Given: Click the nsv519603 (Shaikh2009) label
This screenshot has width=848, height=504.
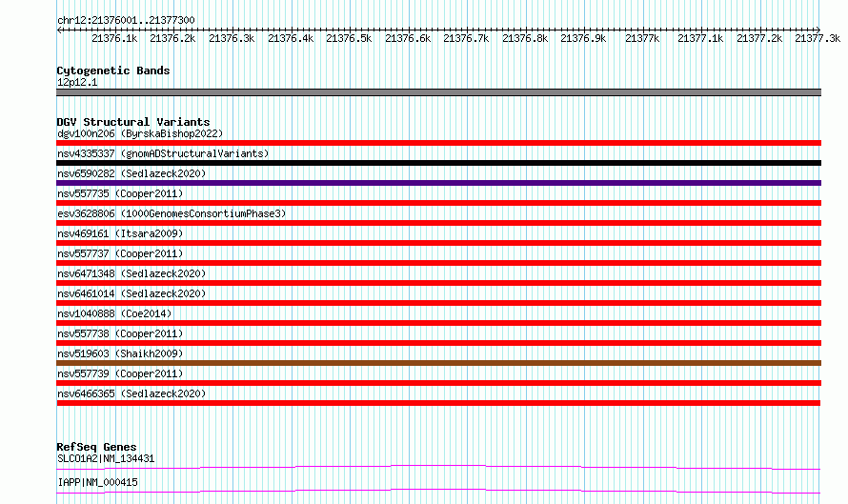Looking at the screenshot, I should (120, 353).
